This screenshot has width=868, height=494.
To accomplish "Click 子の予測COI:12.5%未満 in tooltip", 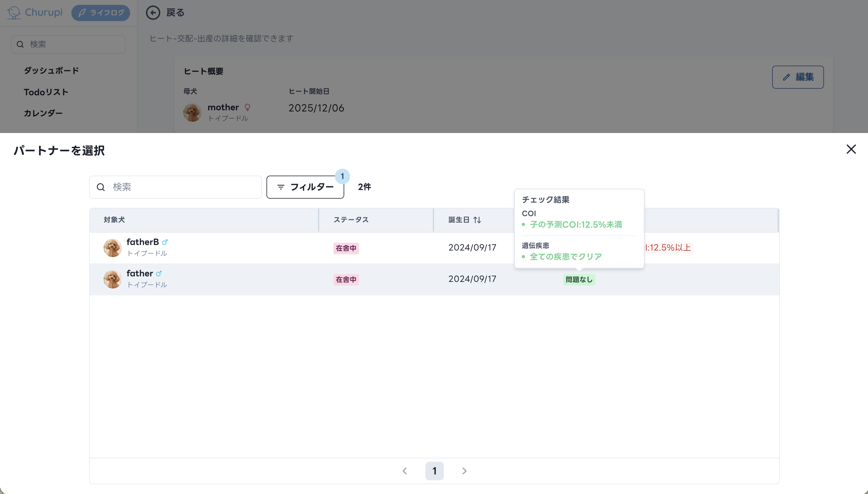I will 576,225.
